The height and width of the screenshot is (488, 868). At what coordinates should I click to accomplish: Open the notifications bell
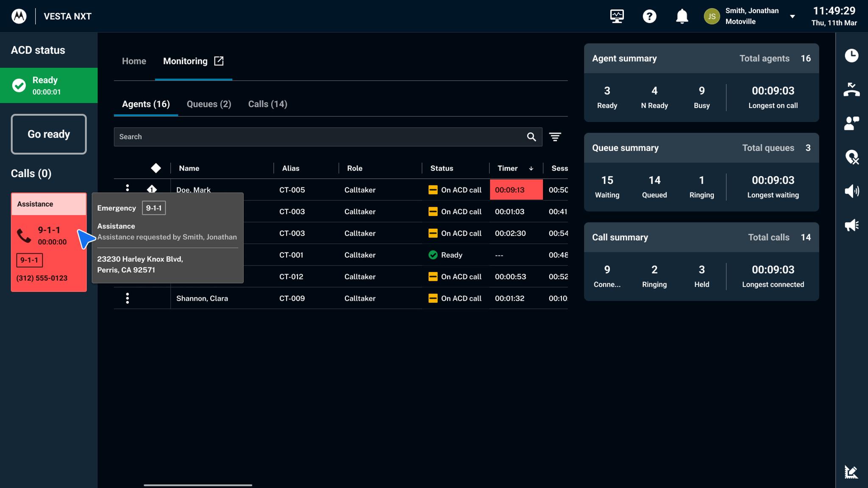[682, 16]
